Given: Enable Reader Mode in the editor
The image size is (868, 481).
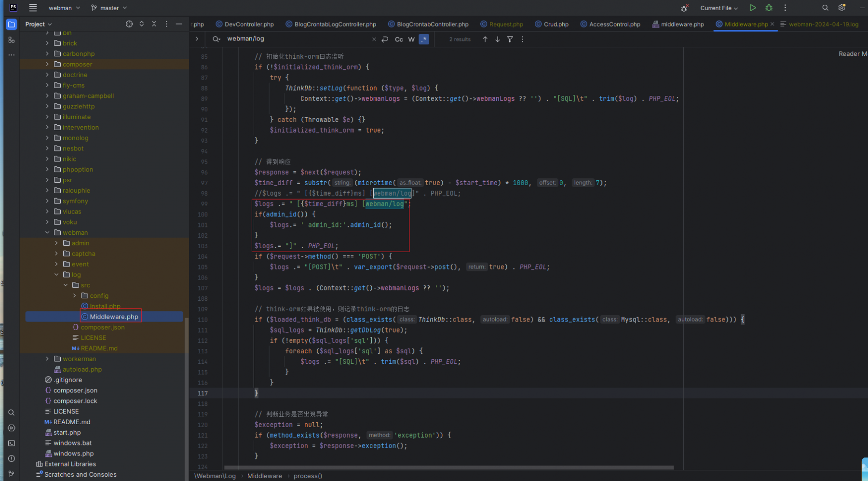Looking at the screenshot, I should [x=853, y=53].
